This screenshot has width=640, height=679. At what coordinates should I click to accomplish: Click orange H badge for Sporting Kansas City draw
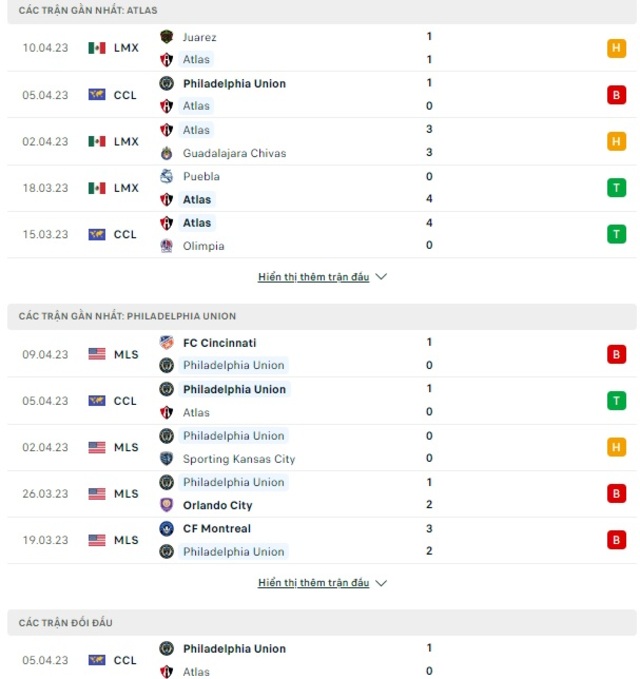pos(616,447)
